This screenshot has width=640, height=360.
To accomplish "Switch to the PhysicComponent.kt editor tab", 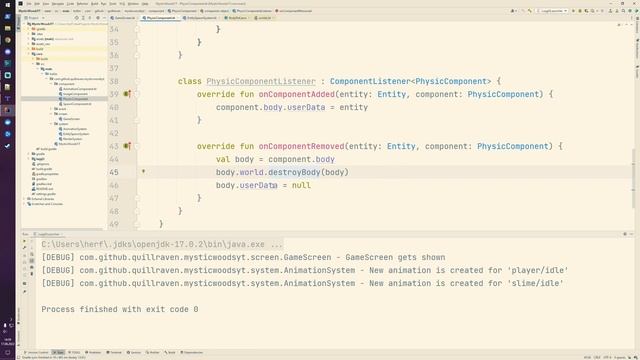I will (160, 18).
